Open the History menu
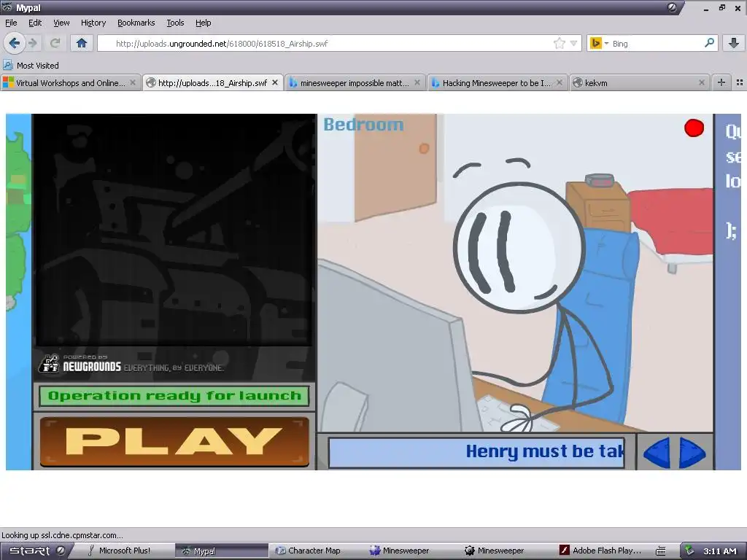 point(93,23)
